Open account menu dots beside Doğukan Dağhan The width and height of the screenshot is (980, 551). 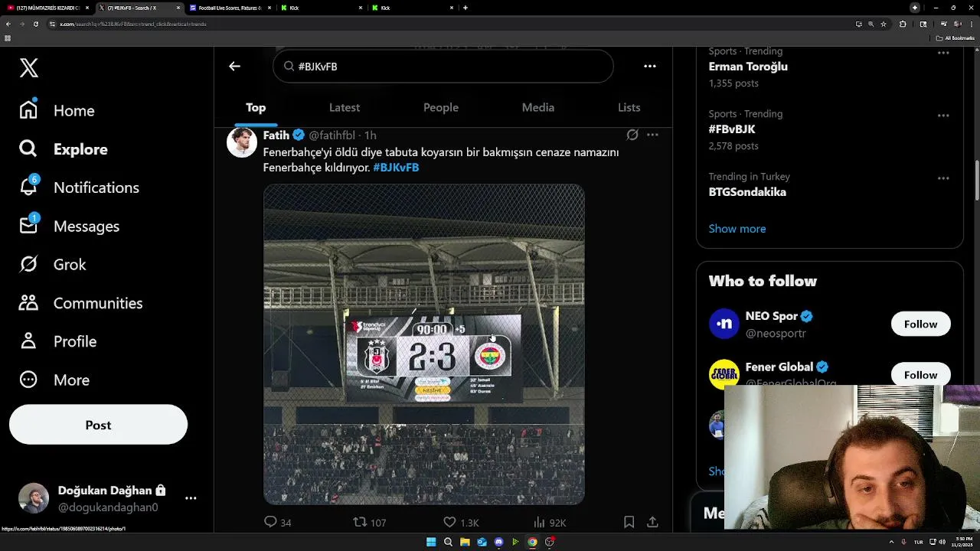191,498
